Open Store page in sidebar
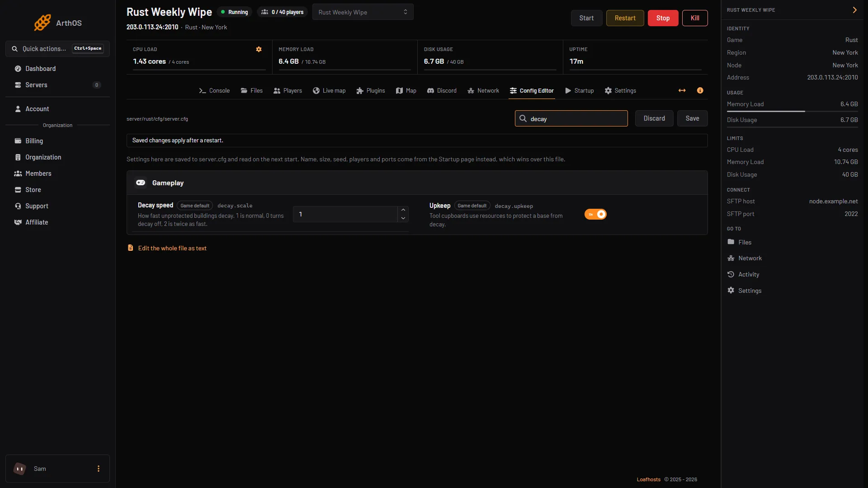 point(57,190)
